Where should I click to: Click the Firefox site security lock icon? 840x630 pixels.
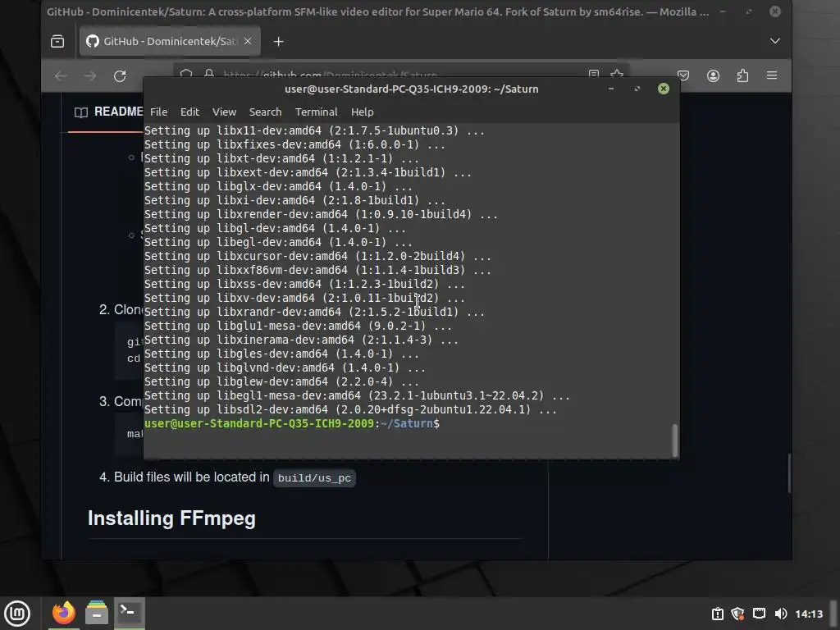(209, 74)
